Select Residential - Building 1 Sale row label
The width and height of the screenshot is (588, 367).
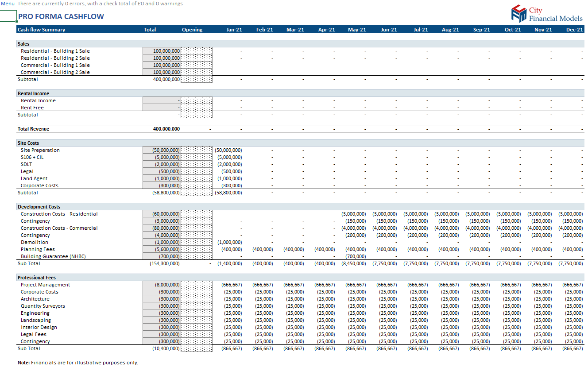coord(55,51)
